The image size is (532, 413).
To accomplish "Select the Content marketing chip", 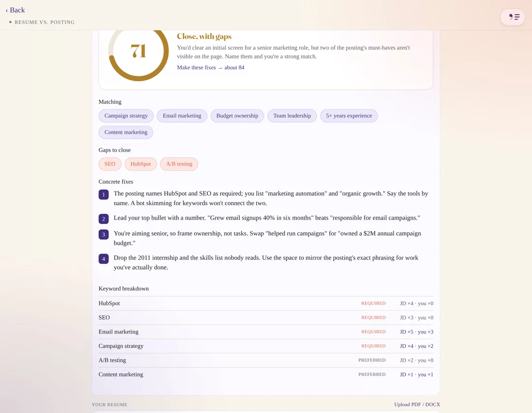I will (x=126, y=133).
